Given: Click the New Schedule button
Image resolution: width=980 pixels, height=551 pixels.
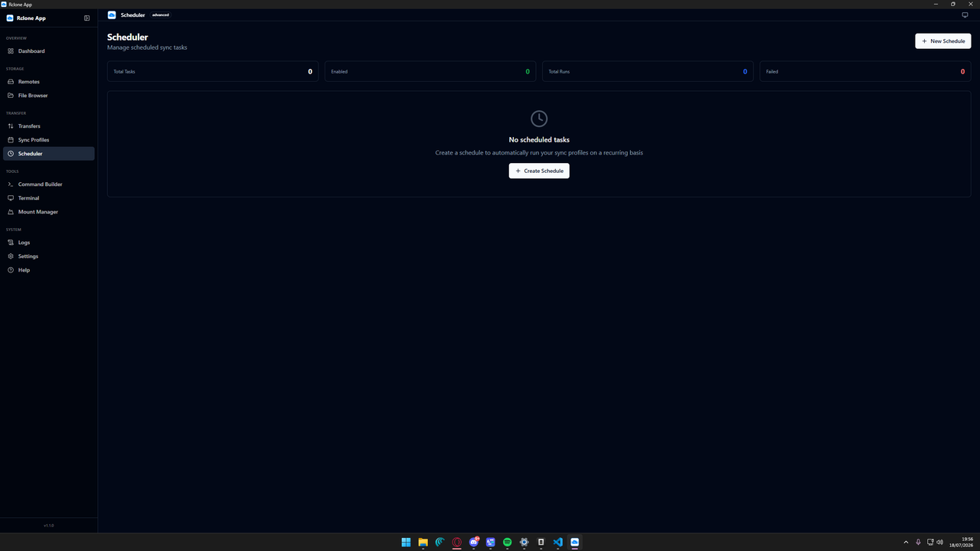Looking at the screenshot, I should [x=943, y=41].
